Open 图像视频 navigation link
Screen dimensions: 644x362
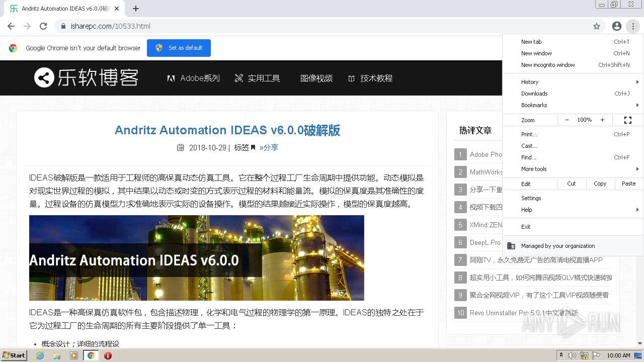pos(316,78)
